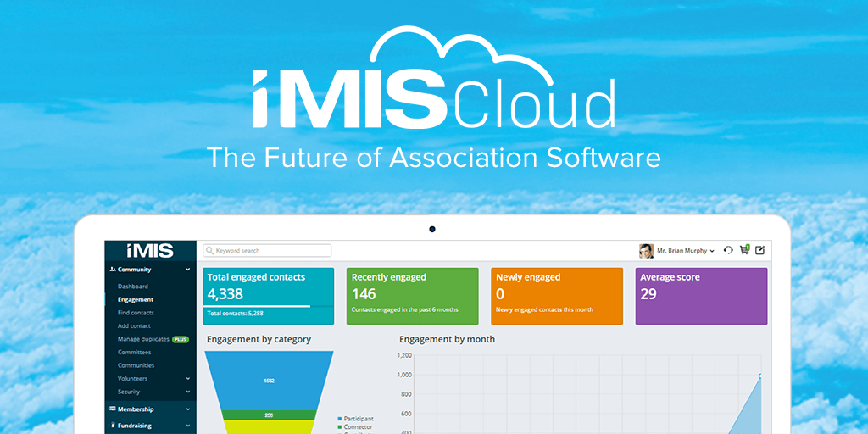868x434 pixels.
Task: Expand the Volunteers submenu chevron
Action: 187,379
